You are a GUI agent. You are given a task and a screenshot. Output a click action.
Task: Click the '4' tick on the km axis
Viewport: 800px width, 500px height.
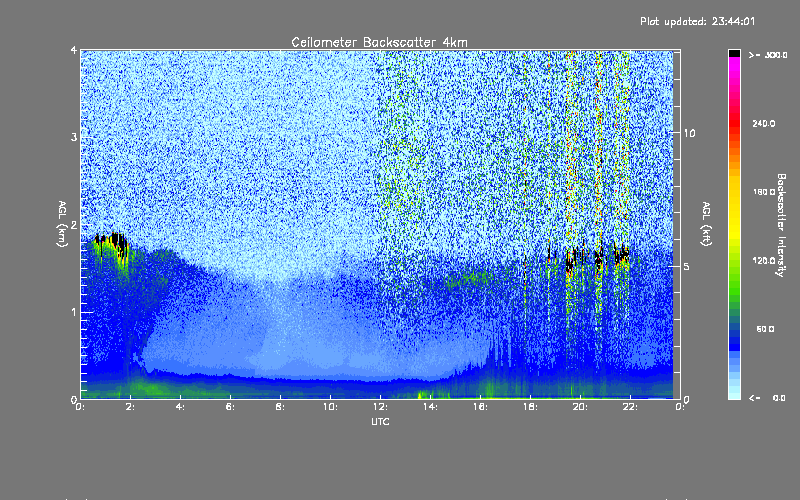[74, 50]
